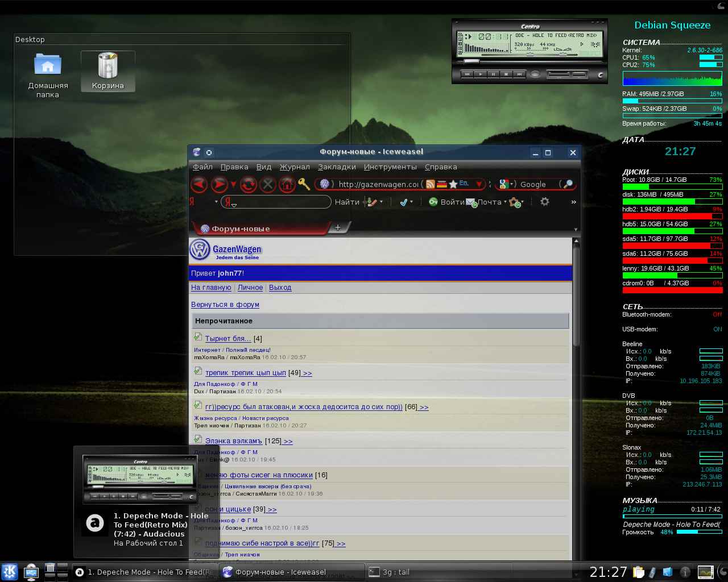This screenshot has height=582, width=728.
Task: Expand the Почта dropdown arrow
Action: [505, 202]
